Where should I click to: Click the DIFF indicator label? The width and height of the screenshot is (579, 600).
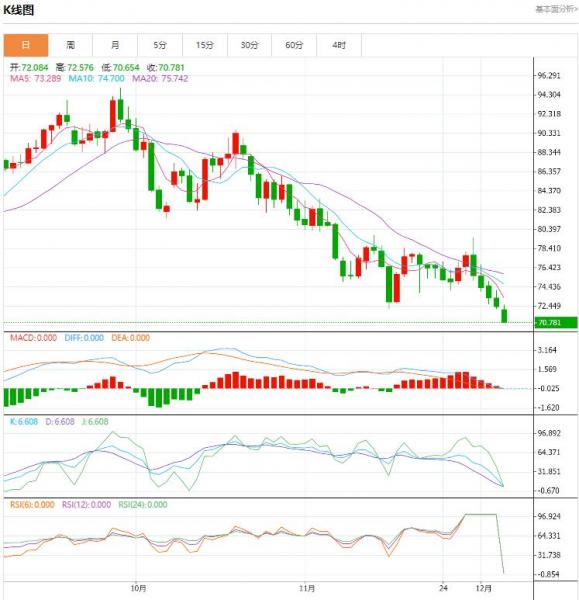[x=84, y=338]
